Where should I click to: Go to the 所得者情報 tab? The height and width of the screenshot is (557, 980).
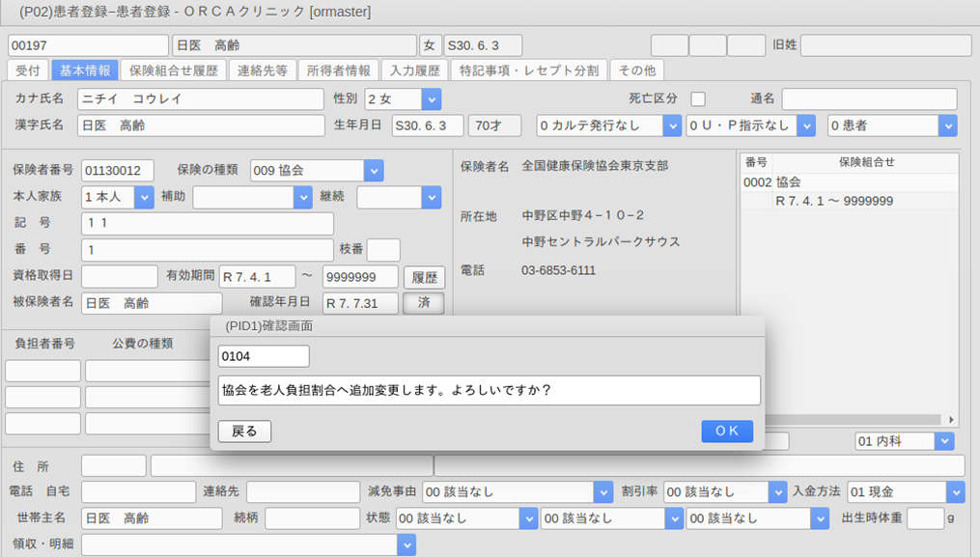338,70
